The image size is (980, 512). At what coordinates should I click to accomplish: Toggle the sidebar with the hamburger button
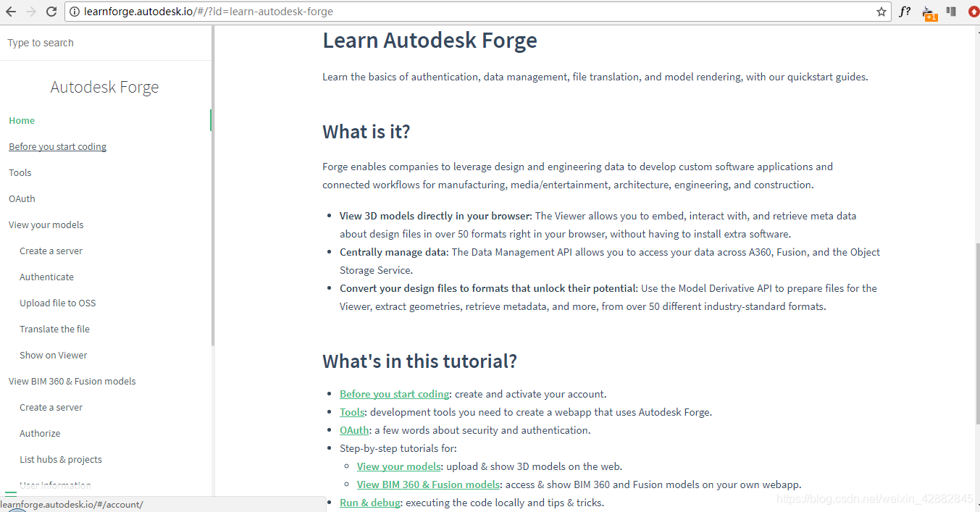[11, 495]
